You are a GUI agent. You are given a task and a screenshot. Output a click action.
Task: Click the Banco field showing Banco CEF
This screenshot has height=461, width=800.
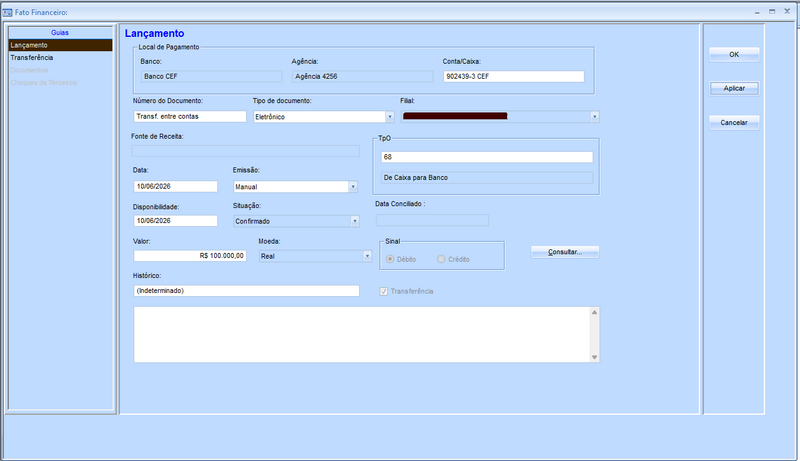[211, 76]
